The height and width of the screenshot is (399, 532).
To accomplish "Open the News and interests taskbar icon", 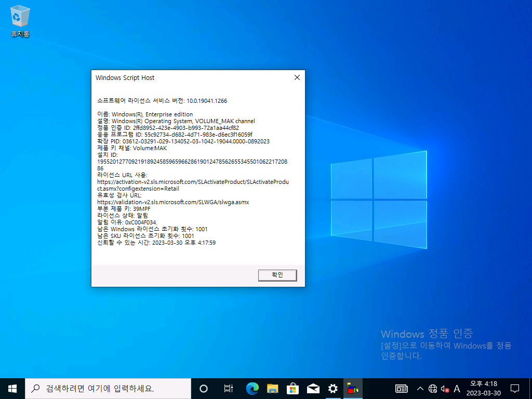I will point(402,389).
